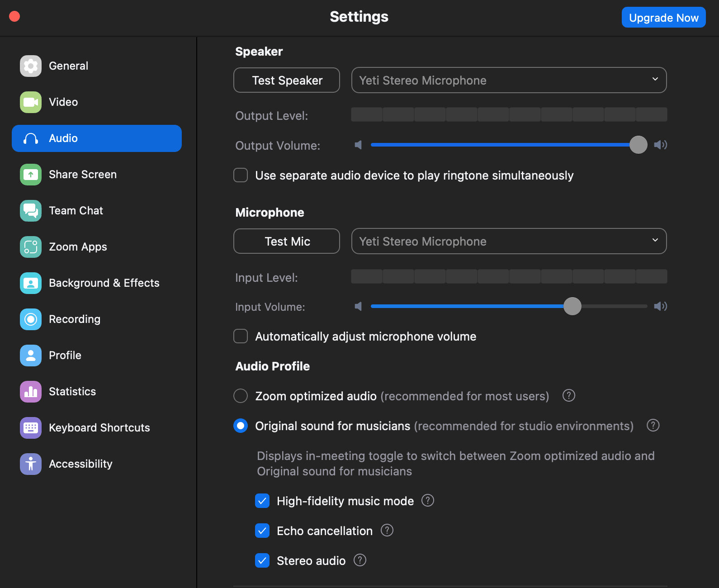Click the Upgrade Now button

coord(663,18)
